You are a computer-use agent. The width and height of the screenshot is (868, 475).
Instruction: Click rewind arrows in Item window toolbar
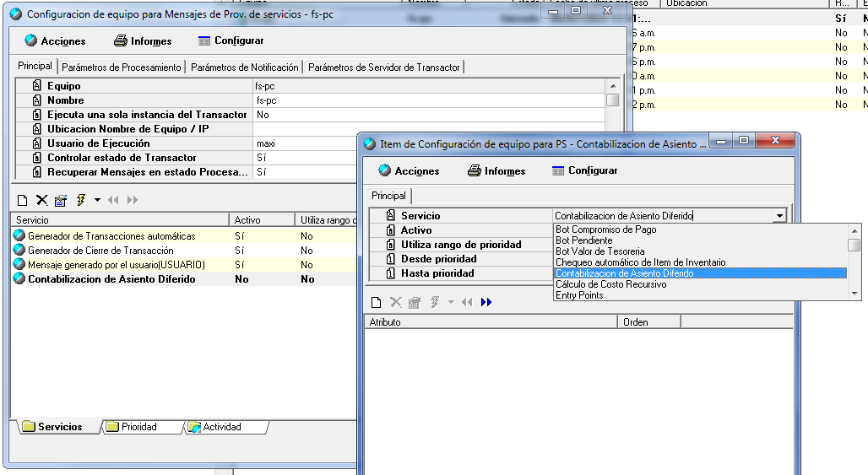[467, 303]
